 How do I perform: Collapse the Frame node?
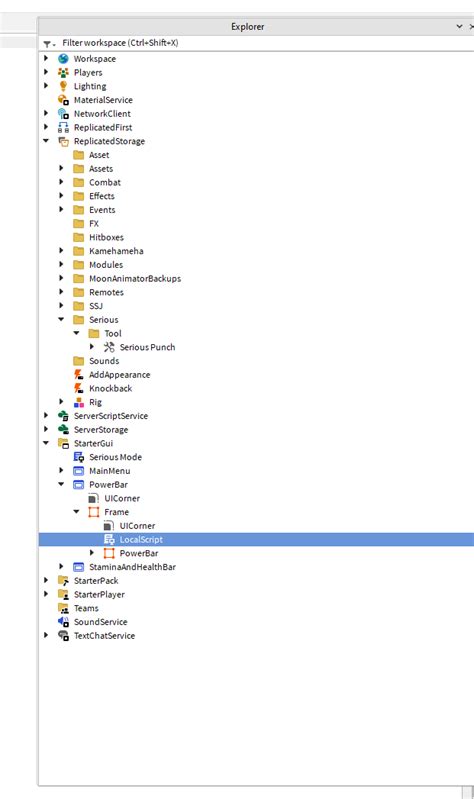tap(76, 512)
